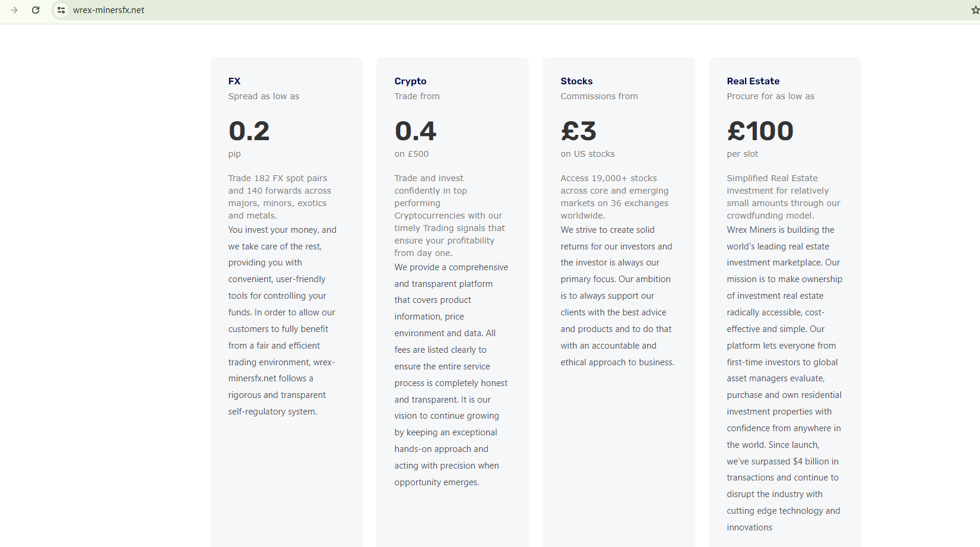
Task: Click the Real Estate card heading
Action: (753, 81)
